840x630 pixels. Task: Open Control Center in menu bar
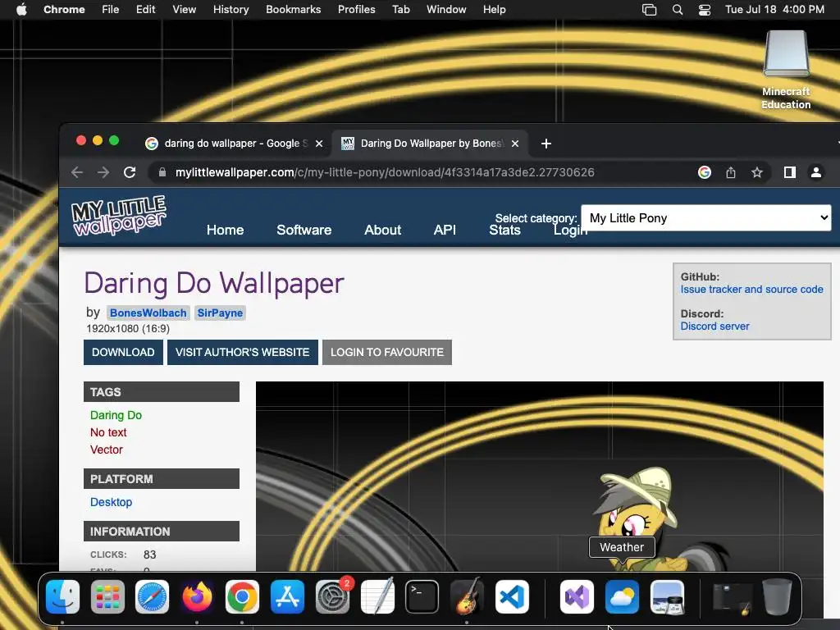click(x=705, y=10)
